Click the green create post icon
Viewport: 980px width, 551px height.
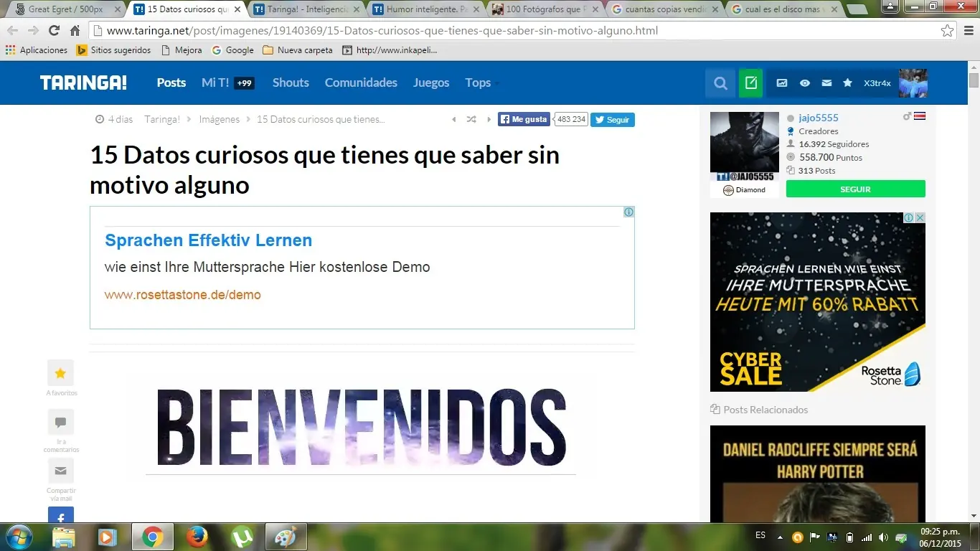pyautogui.click(x=751, y=83)
